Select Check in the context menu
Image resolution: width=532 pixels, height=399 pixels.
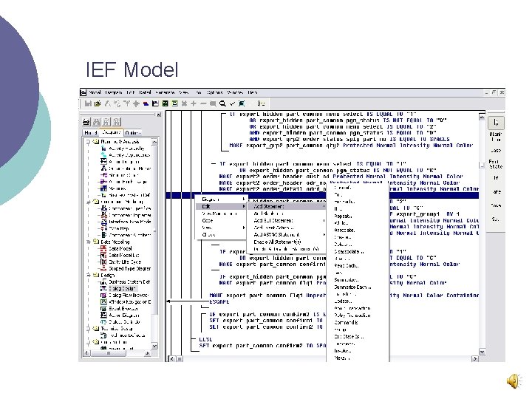(222, 234)
